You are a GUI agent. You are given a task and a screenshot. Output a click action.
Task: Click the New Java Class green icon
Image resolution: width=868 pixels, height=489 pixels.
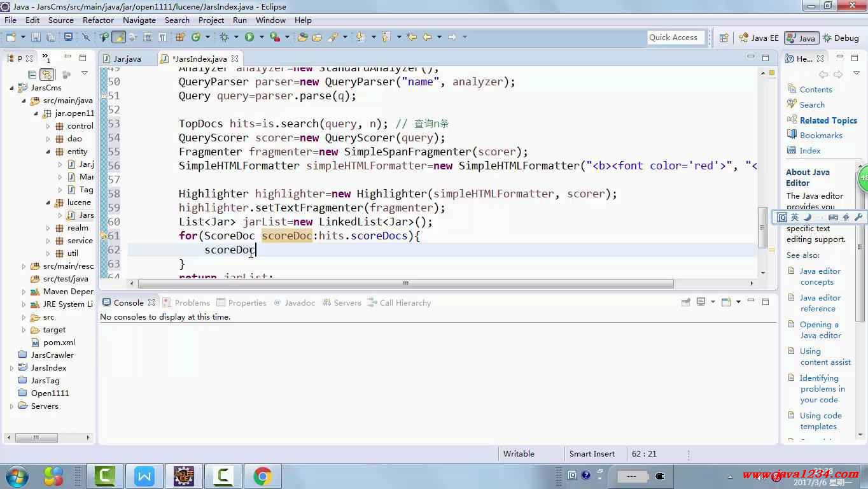pyautogui.click(x=195, y=37)
